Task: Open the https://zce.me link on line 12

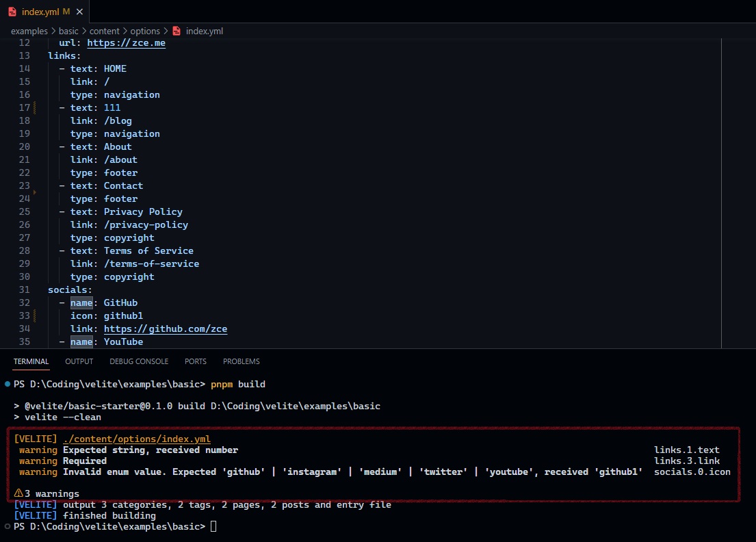Action: [126, 42]
